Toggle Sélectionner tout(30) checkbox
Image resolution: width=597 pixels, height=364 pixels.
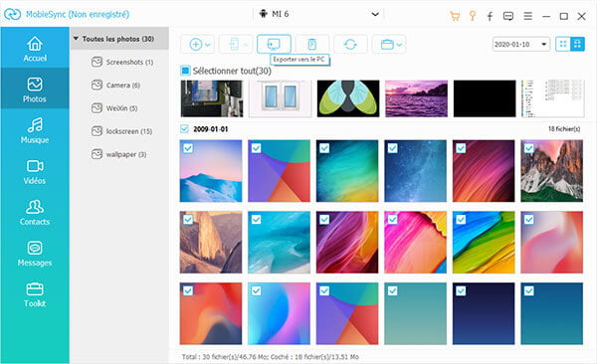185,71
